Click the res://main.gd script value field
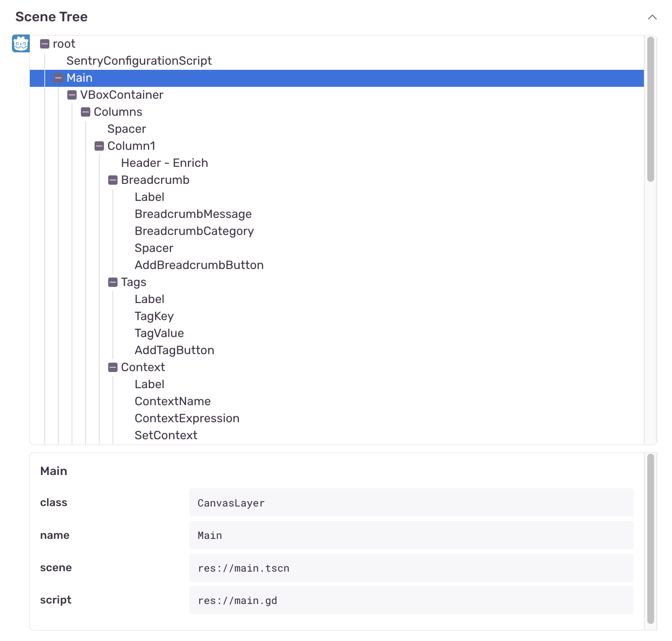The width and height of the screenshot is (672, 641). [411, 600]
